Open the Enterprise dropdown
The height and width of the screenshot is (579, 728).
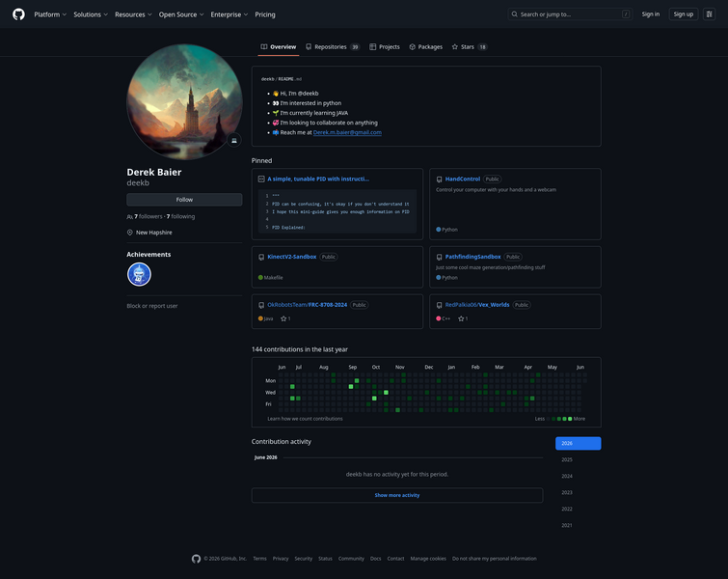click(x=229, y=14)
